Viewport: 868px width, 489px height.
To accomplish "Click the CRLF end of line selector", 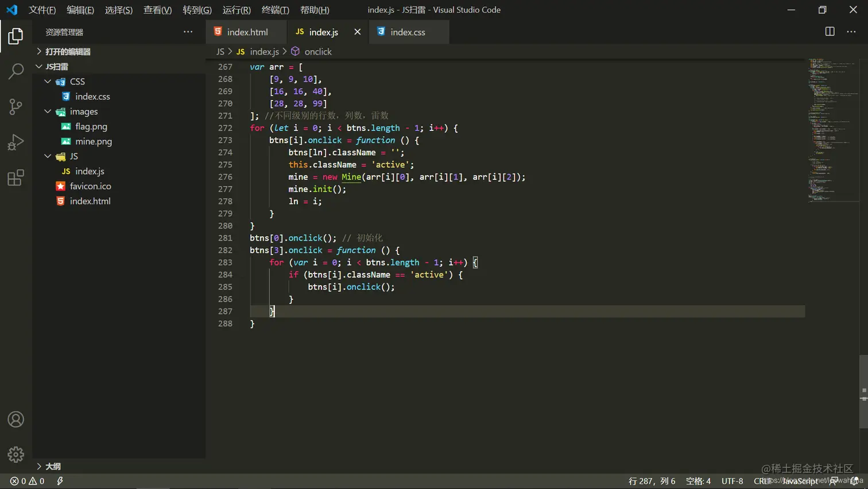I will (763, 481).
